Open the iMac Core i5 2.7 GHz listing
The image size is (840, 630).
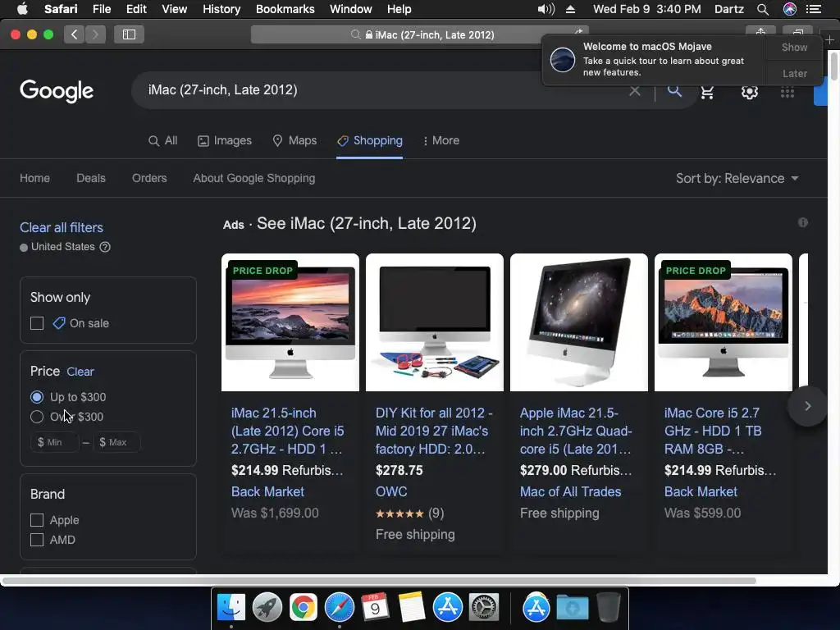[713, 431]
